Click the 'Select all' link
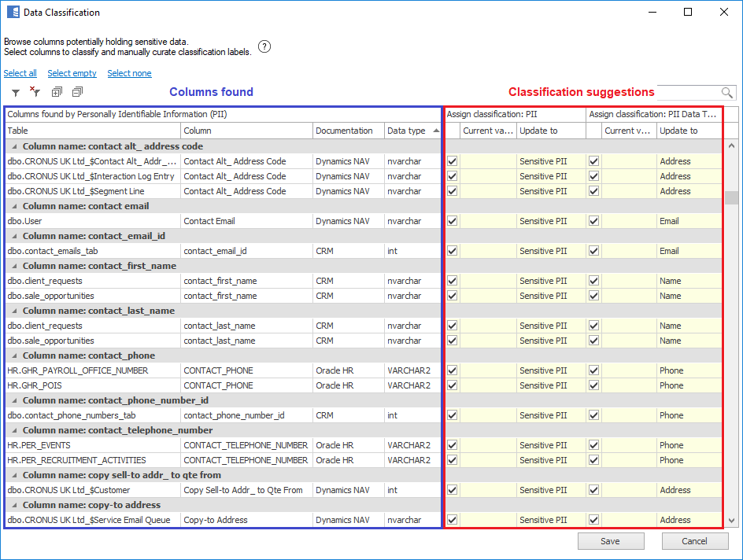The height and width of the screenshot is (560, 743). [20, 73]
